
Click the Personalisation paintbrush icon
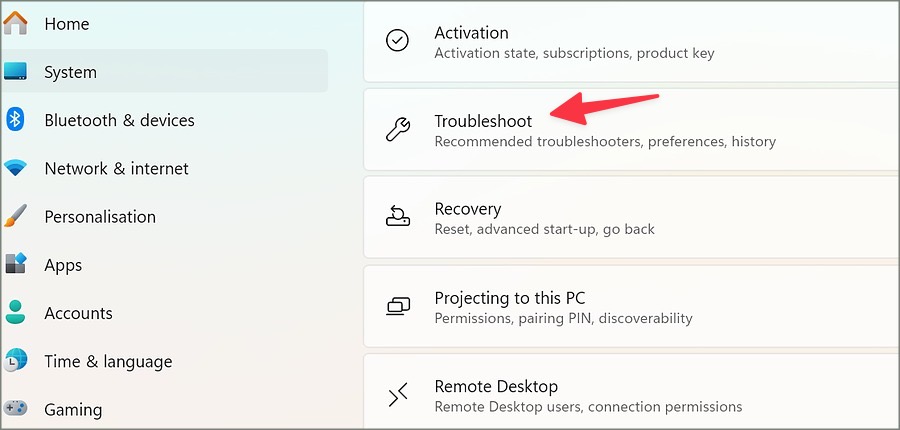pos(16,217)
